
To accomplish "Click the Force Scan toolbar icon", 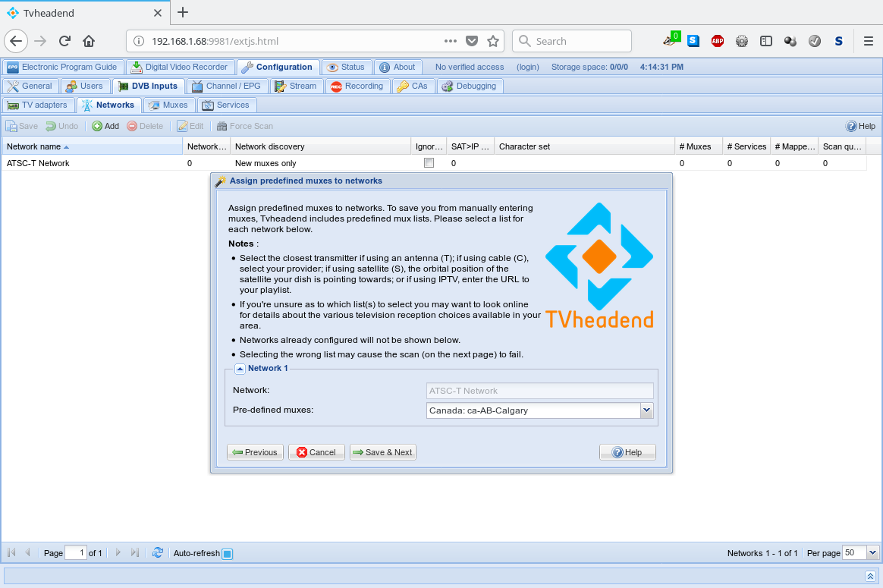I will coord(222,126).
